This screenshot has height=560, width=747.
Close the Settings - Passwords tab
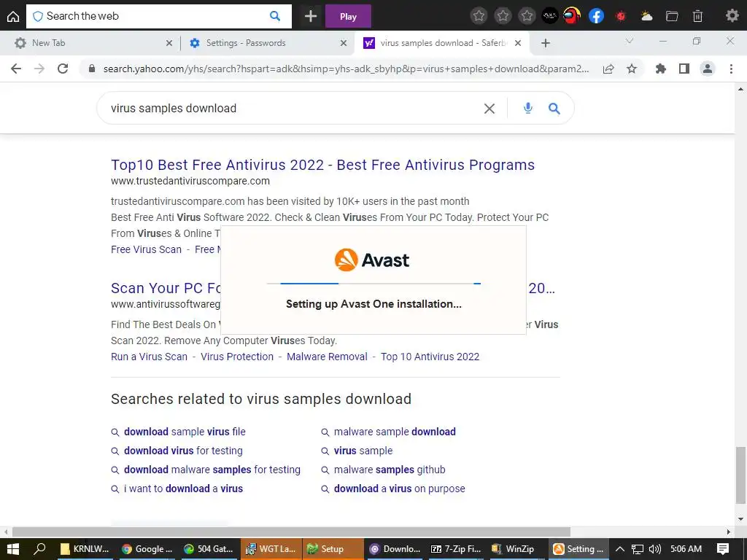click(344, 43)
